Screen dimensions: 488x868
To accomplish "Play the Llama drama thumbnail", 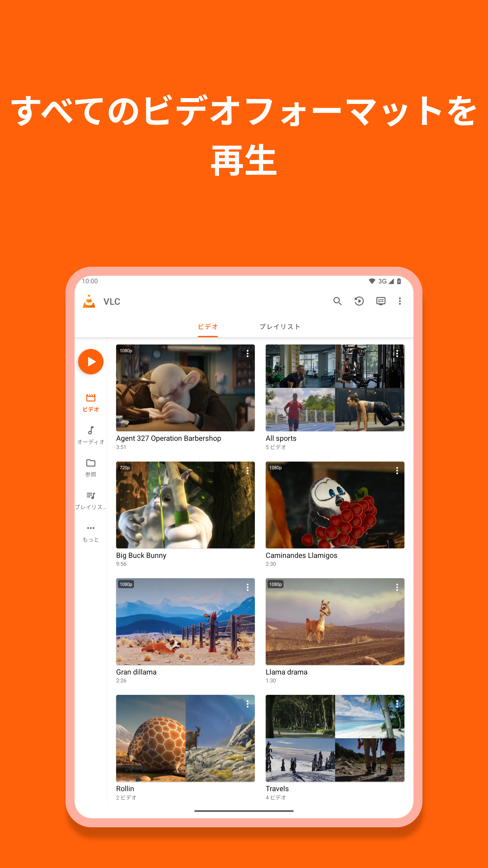I will [335, 622].
